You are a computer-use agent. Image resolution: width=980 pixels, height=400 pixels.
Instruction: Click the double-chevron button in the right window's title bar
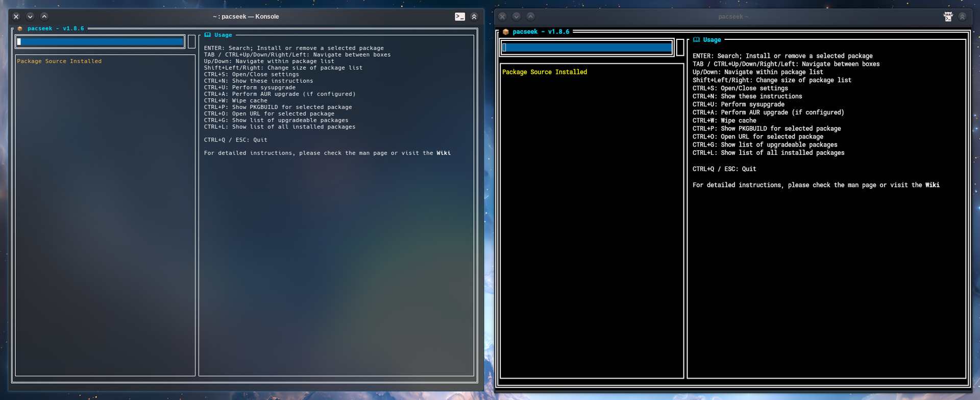click(962, 16)
